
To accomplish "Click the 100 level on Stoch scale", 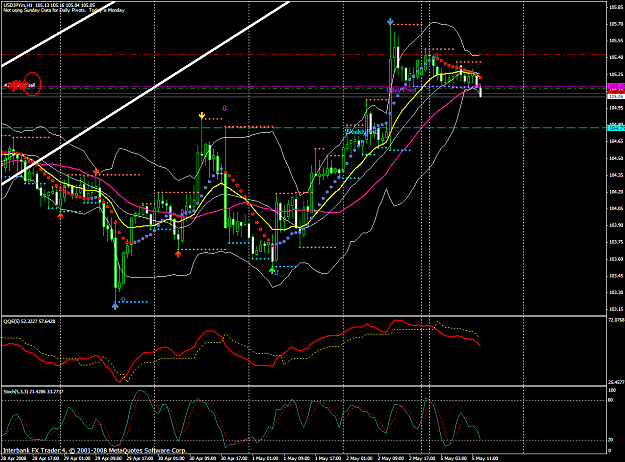I will point(611,390).
